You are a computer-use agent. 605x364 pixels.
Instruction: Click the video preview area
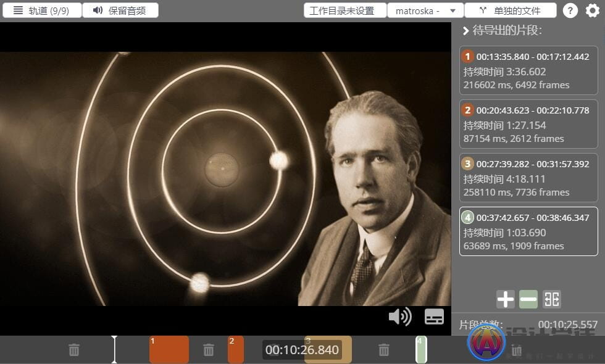tap(225, 178)
